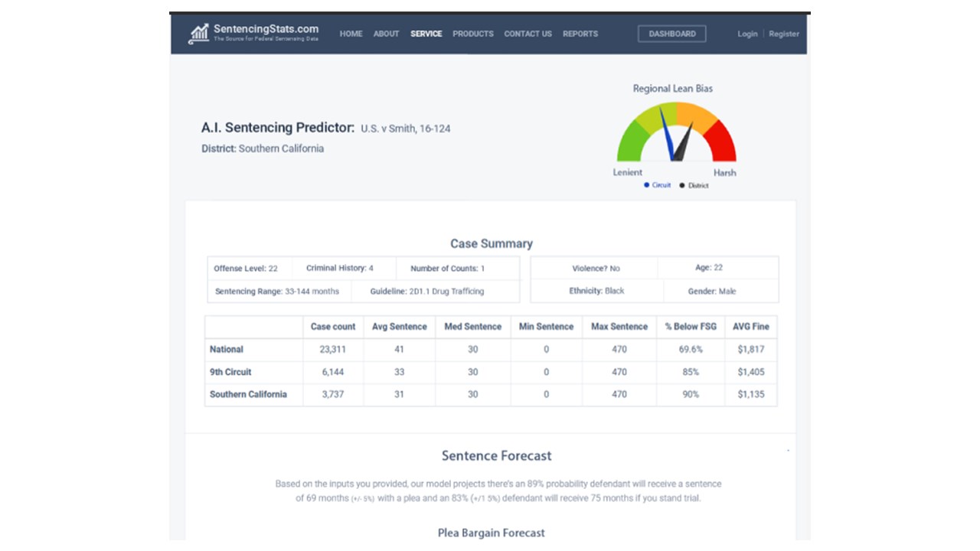The height and width of the screenshot is (551, 980).
Task: Open the HOME menu item
Action: click(351, 34)
